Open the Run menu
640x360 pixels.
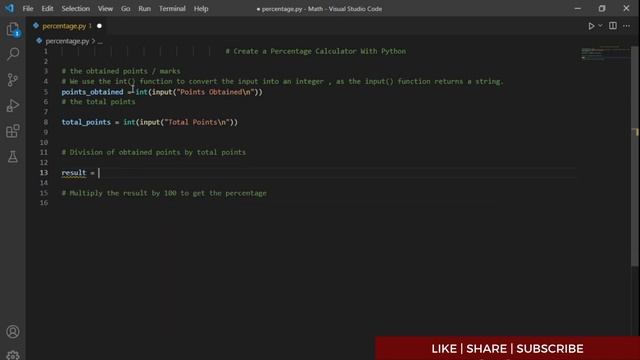click(x=144, y=9)
